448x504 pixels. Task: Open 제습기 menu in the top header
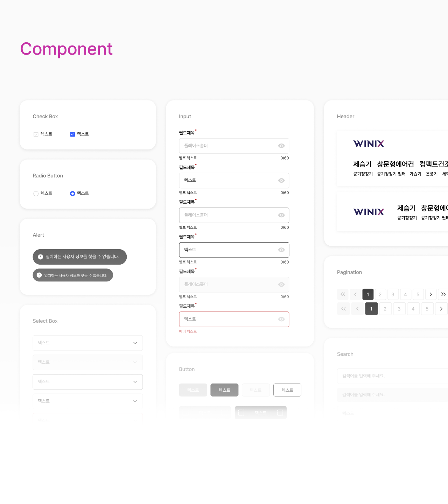362,164
